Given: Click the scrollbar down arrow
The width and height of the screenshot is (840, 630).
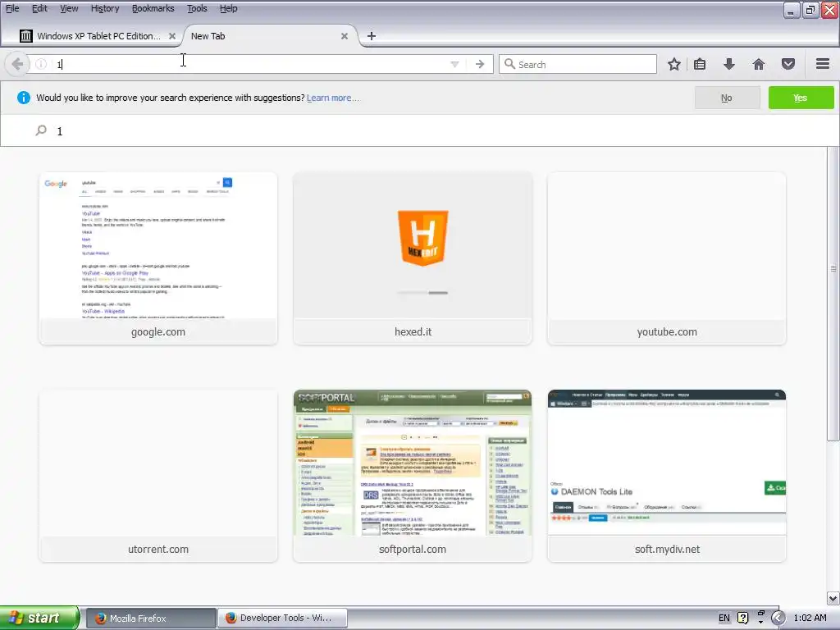Looking at the screenshot, I should coord(833,598).
